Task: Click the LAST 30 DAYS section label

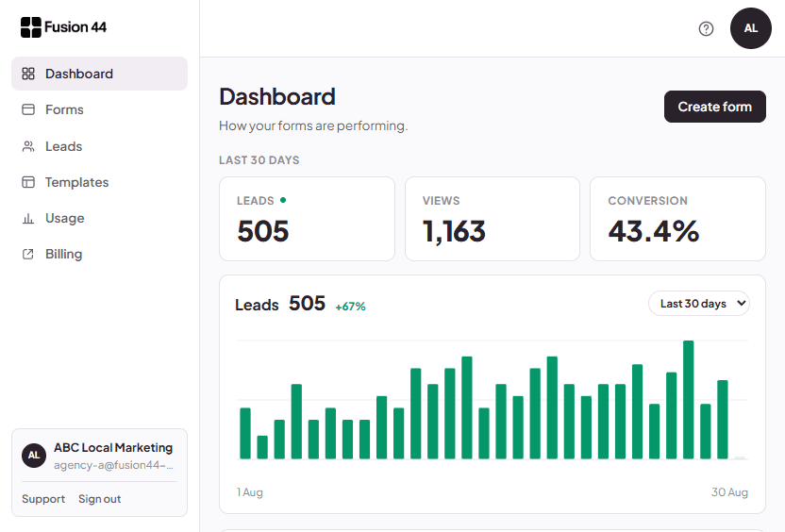Action: point(259,160)
